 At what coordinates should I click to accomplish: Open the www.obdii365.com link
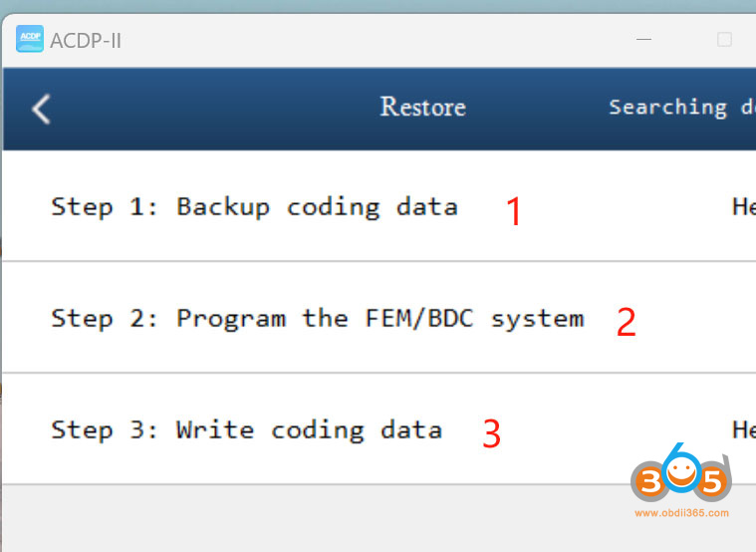pos(681,514)
